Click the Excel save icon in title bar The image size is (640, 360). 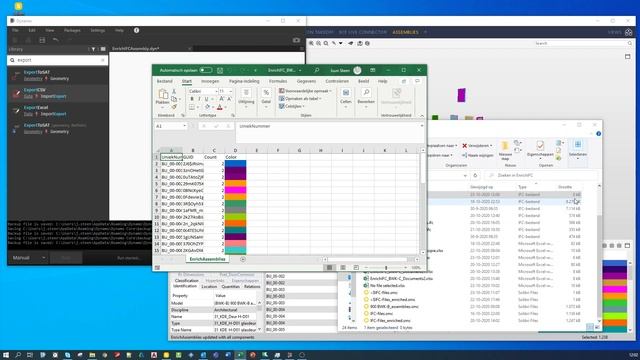(x=220, y=70)
